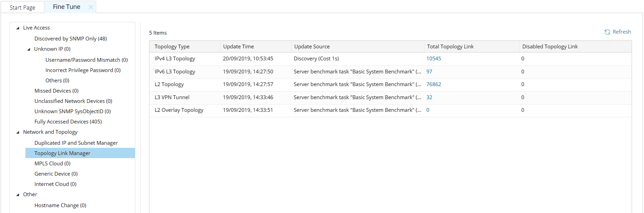644x213 pixels.
Task: Sort by Topology Type column header
Action: coord(172,47)
